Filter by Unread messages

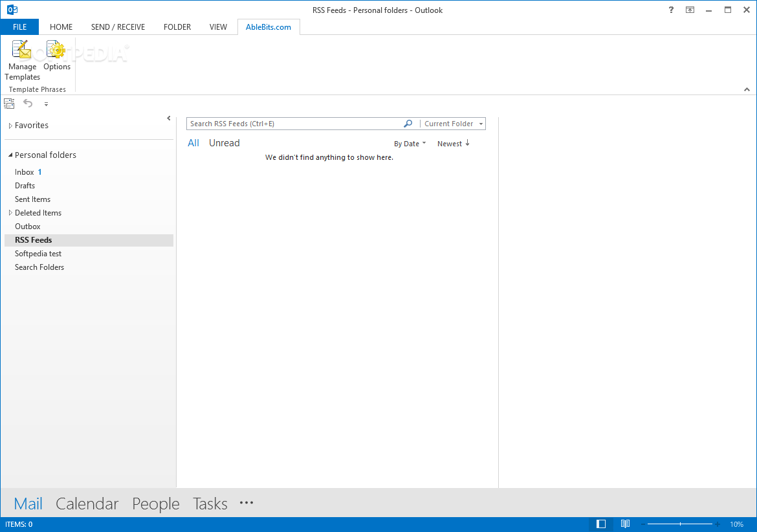click(x=224, y=143)
